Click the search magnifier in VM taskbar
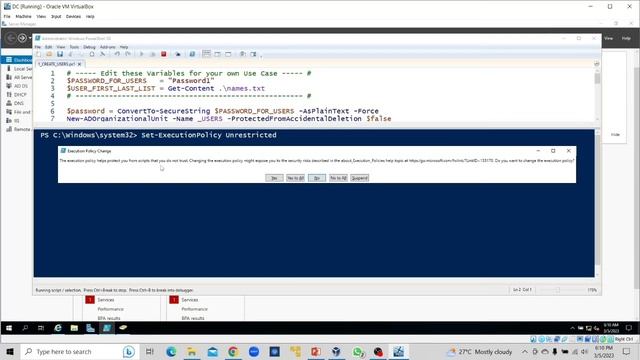This screenshot has width=640, height=360. coord(25,328)
